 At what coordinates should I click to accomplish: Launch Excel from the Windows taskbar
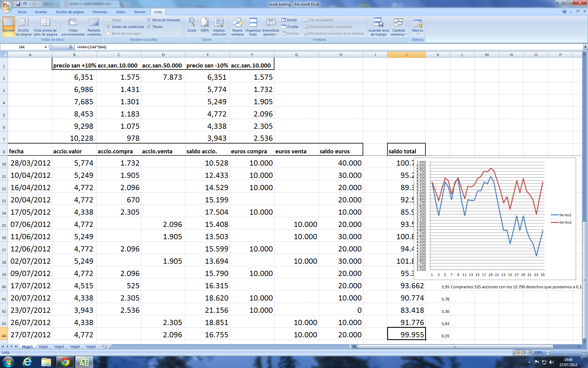84,362
